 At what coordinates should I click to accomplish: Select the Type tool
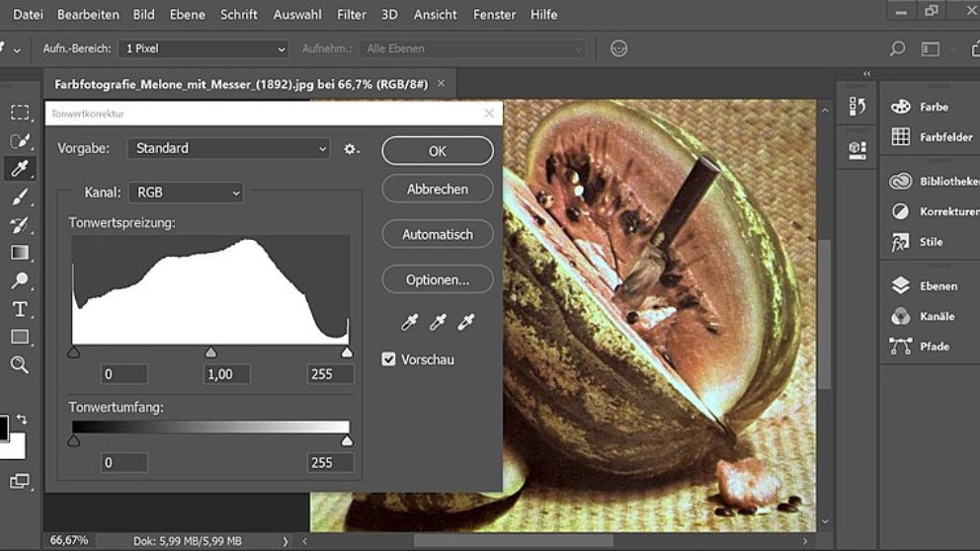pos(20,309)
